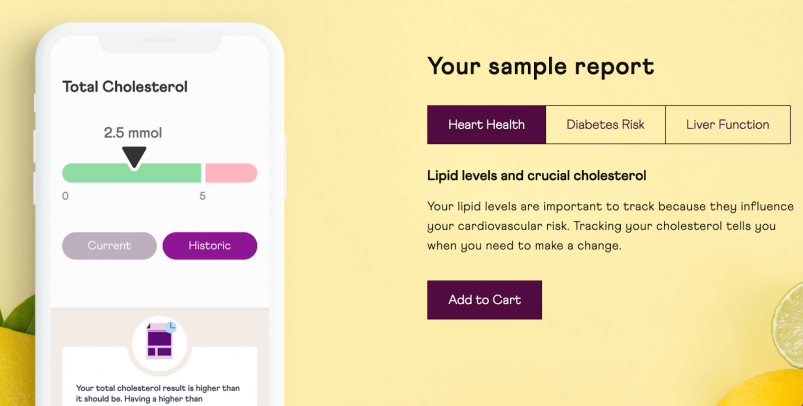
Task: Click the 2.5 mmol value label
Action: [x=133, y=133]
